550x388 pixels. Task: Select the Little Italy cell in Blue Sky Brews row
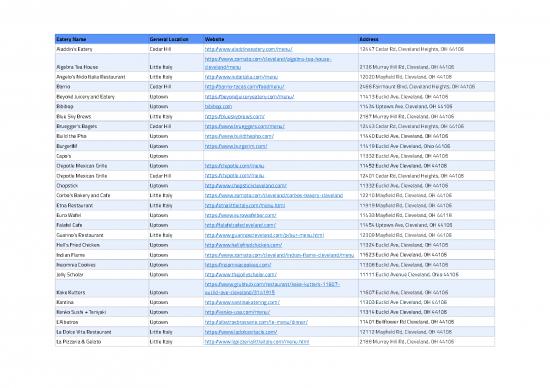[x=176, y=116]
